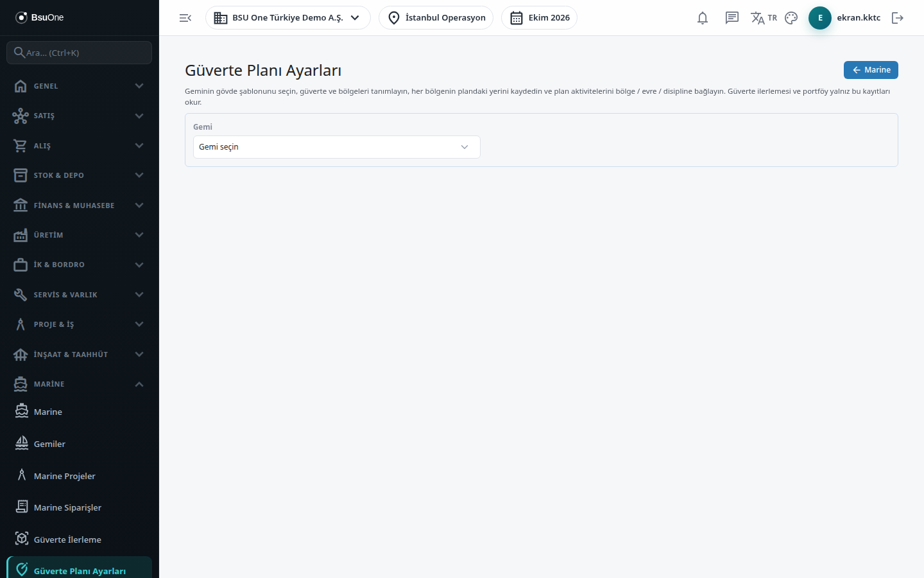Click the Alış shopping cart icon

[x=21, y=146]
